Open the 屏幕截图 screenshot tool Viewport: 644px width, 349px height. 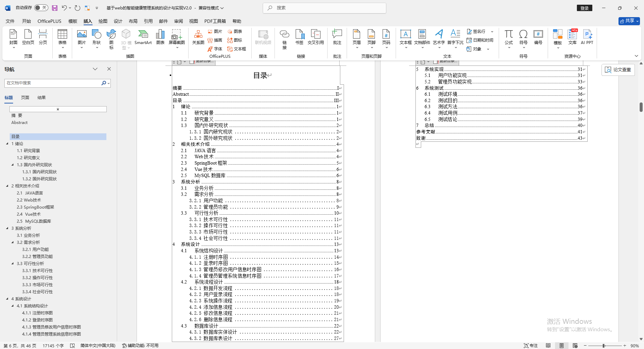(x=177, y=37)
